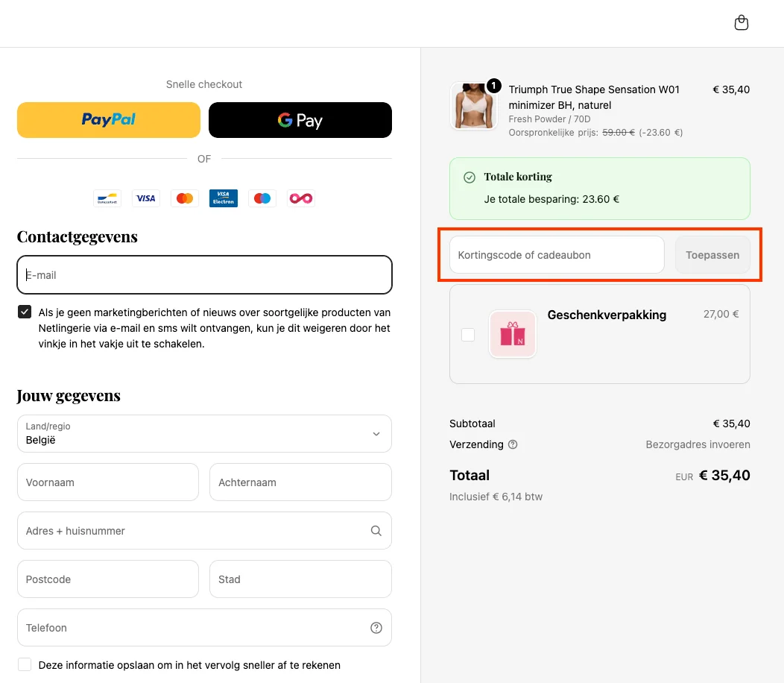Uncheck the marketing emails consent checkbox
This screenshot has width=784, height=683.
click(x=24, y=312)
